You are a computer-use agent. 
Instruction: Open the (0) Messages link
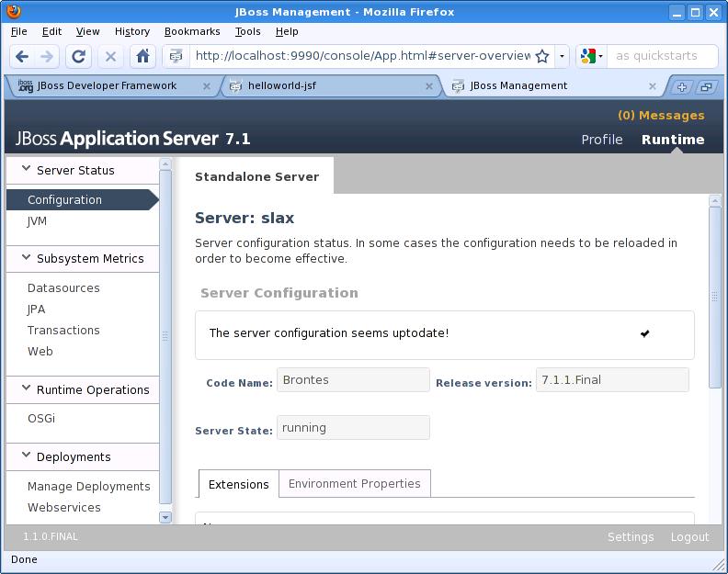661,115
